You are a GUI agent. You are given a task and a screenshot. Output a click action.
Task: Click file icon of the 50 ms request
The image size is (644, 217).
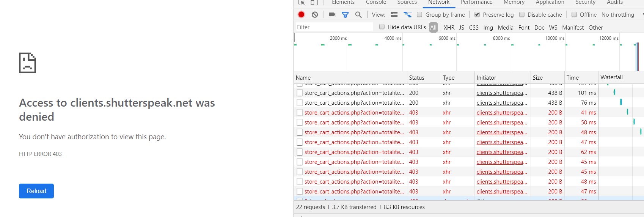300,122
